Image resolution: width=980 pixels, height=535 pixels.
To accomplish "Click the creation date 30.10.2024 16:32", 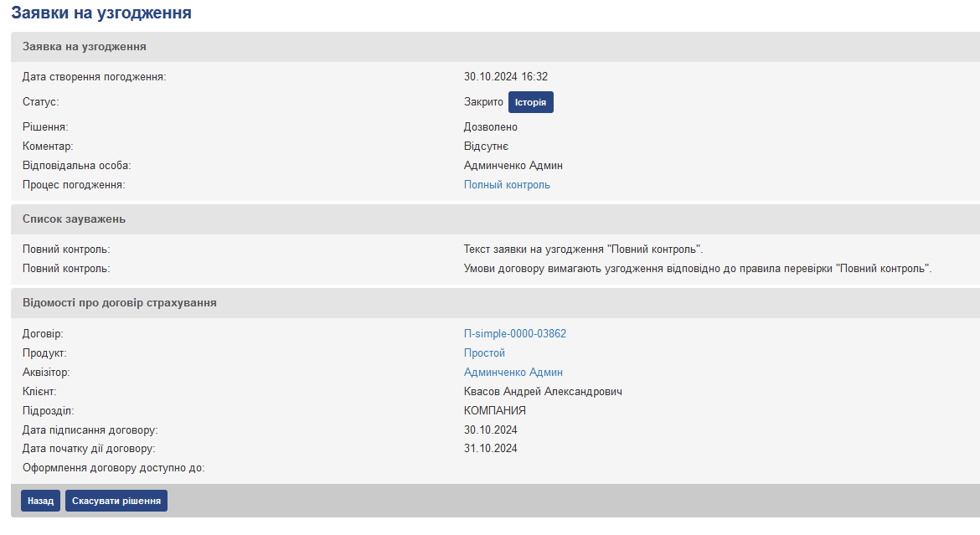I will pyautogui.click(x=506, y=77).
